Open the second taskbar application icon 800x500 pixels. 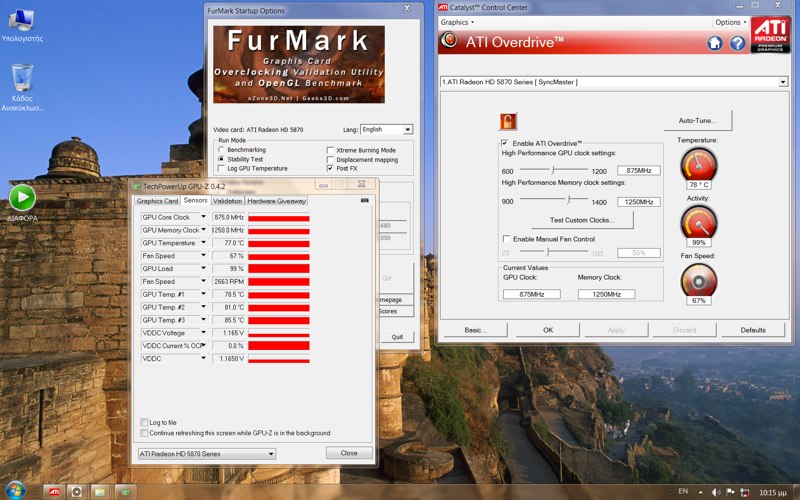tap(77, 492)
